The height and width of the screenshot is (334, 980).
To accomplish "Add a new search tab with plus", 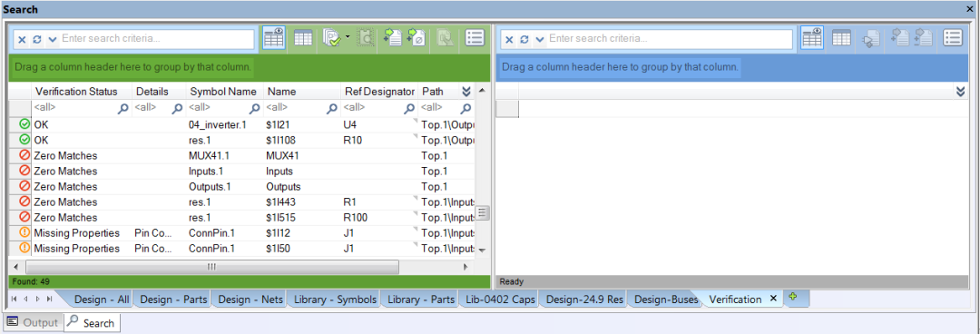I will pos(792,297).
